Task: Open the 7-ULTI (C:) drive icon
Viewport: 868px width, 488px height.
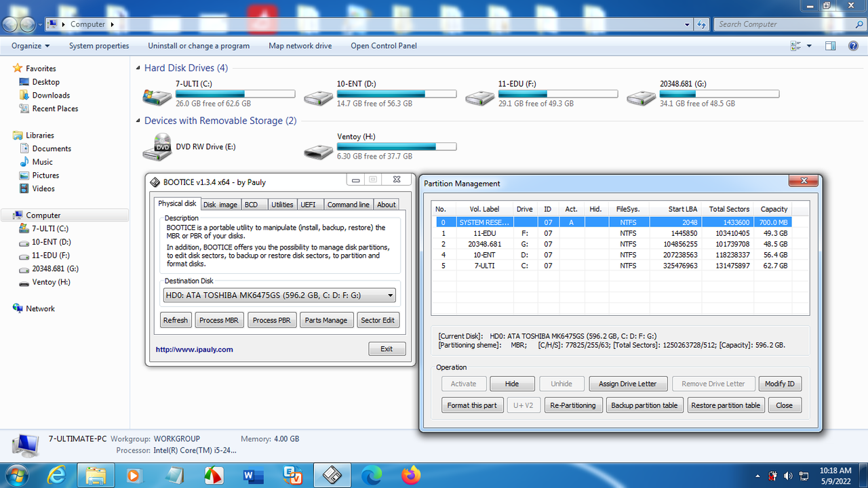Action: point(157,96)
